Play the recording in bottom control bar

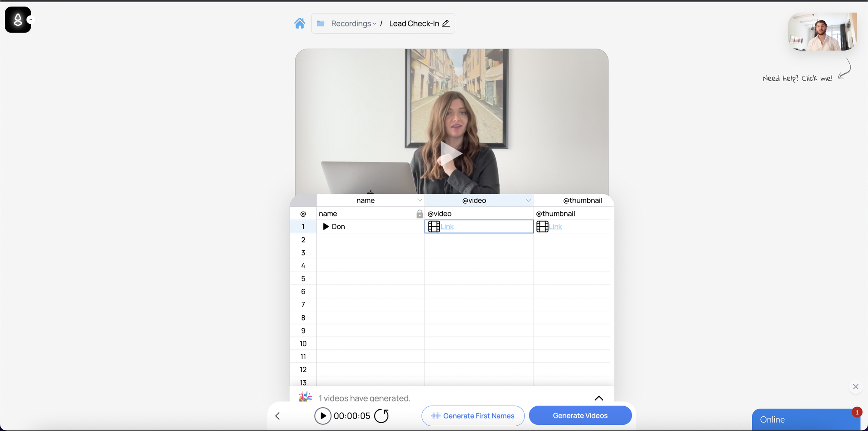(x=323, y=416)
